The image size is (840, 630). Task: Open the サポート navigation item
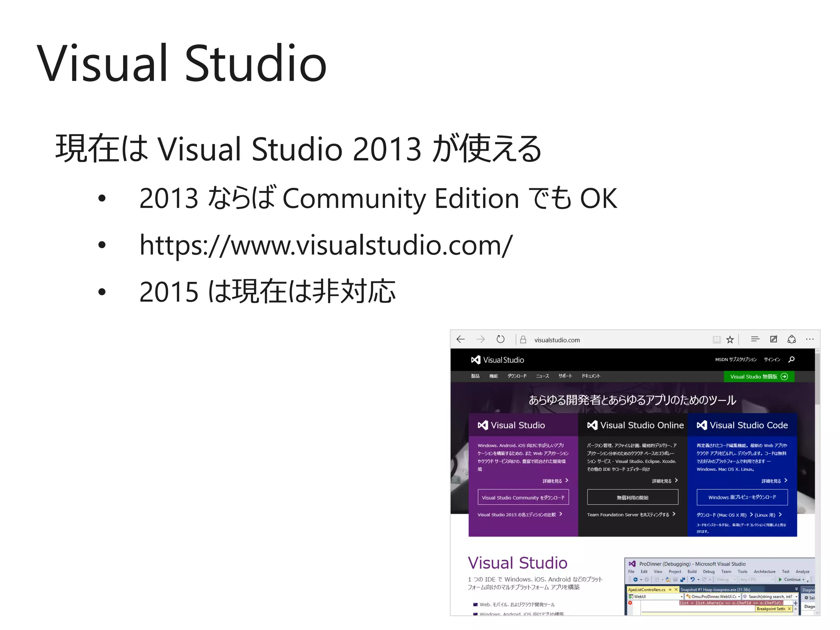(x=565, y=376)
